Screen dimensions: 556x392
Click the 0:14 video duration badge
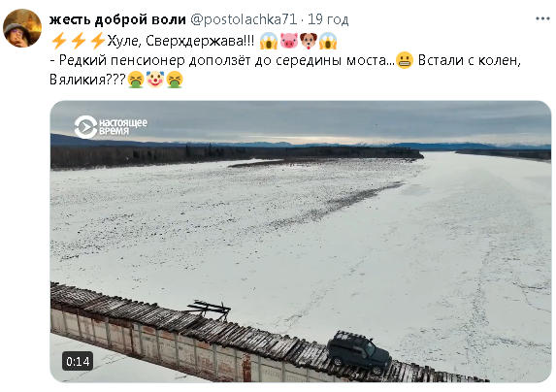click(x=78, y=361)
